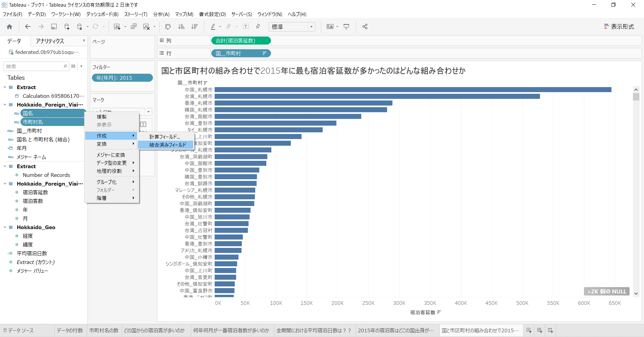Click the save workbook icon
The width and height of the screenshot is (644, 337).
pos(54,27)
